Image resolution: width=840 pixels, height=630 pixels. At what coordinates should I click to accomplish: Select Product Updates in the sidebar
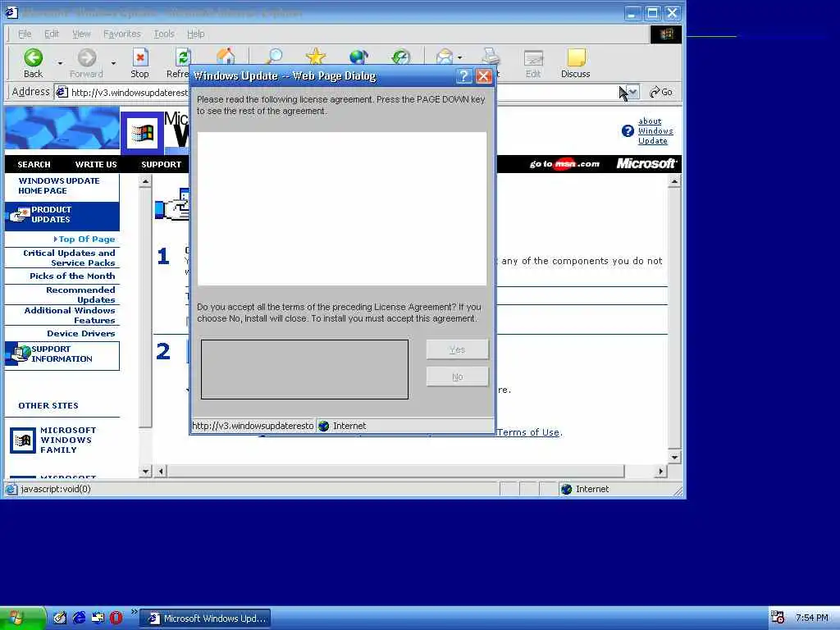tap(62, 215)
